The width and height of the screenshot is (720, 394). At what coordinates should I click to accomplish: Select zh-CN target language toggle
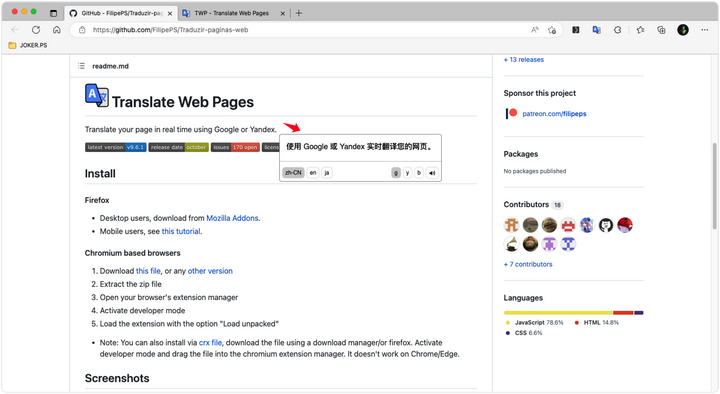(293, 173)
